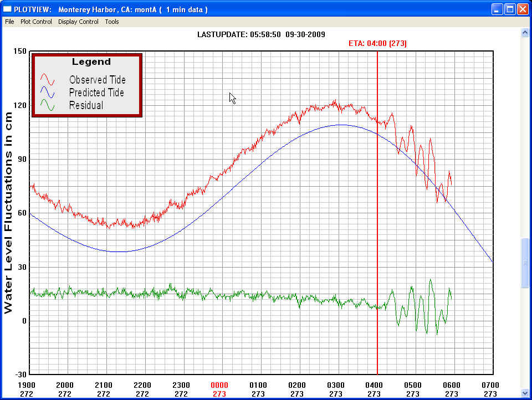Click the '90' y-axis value
This screenshot has width=532, height=400.
[22, 159]
